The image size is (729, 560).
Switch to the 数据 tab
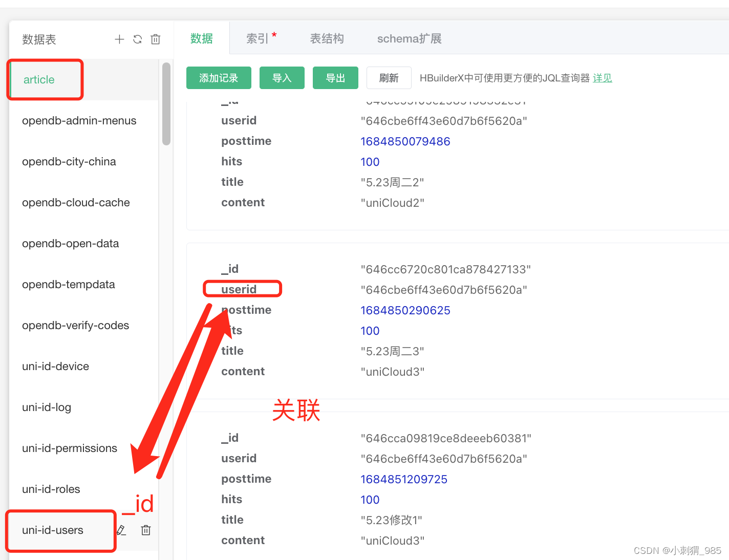click(202, 38)
